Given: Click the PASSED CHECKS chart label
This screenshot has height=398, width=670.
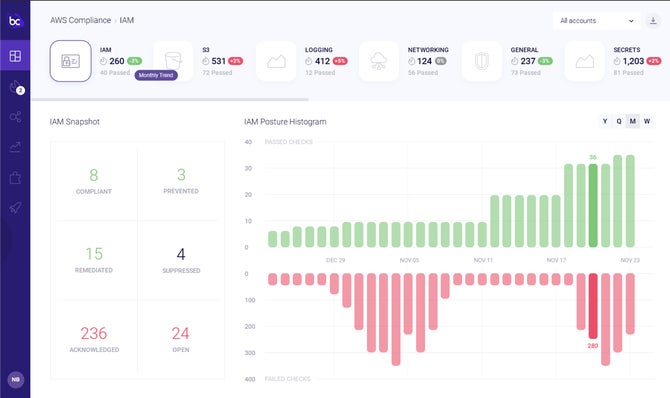Looking at the screenshot, I should coord(289,142).
